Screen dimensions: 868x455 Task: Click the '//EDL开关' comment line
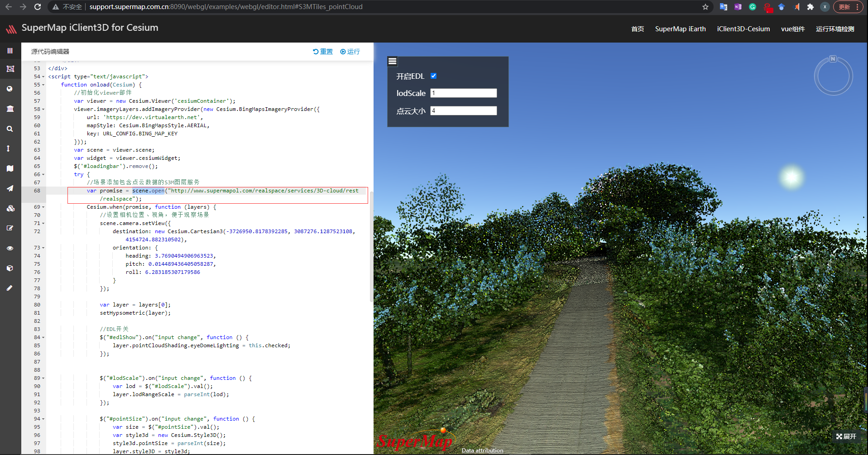(x=114, y=330)
